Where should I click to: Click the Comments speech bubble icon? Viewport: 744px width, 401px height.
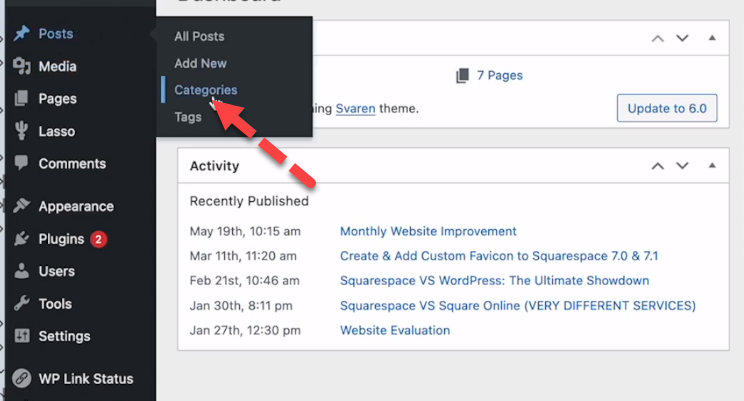[x=21, y=163]
